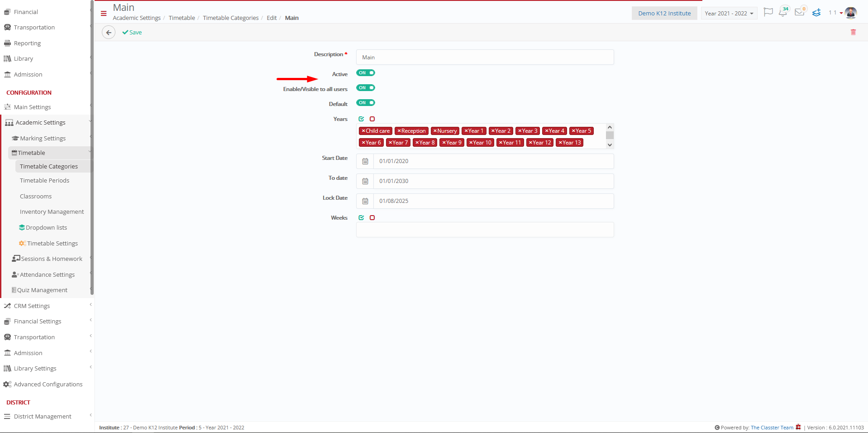Remove the Year 1 tag
This screenshot has height=433, width=868.
pyautogui.click(x=466, y=131)
